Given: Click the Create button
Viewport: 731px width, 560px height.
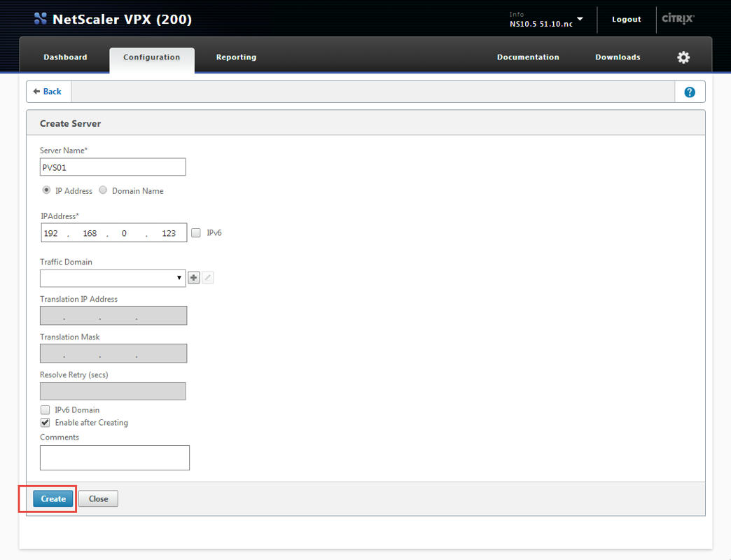Looking at the screenshot, I should click(x=53, y=498).
